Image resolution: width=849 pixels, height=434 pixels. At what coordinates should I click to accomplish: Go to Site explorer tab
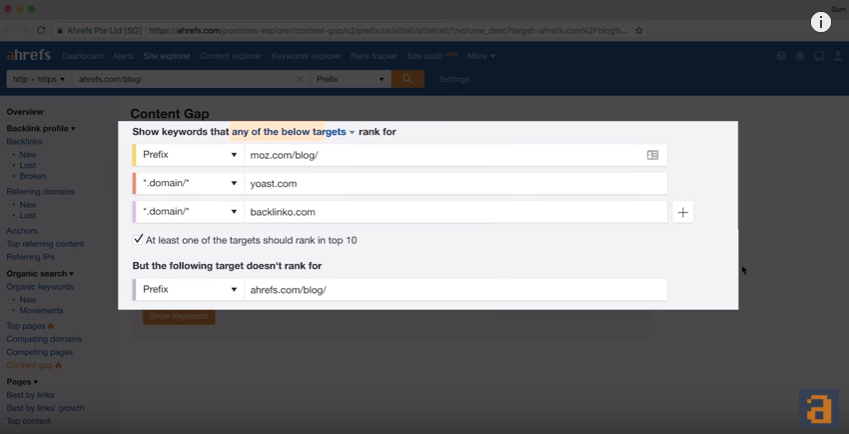[x=167, y=56]
